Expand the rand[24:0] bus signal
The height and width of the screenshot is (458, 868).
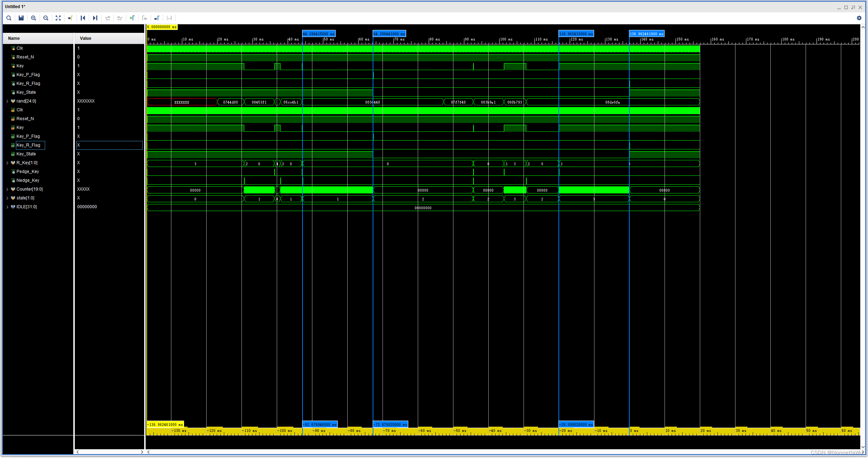tap(7, 101)
